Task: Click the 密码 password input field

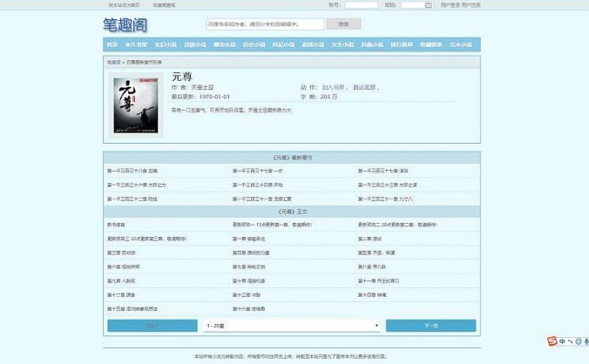Action: (416, 5)
